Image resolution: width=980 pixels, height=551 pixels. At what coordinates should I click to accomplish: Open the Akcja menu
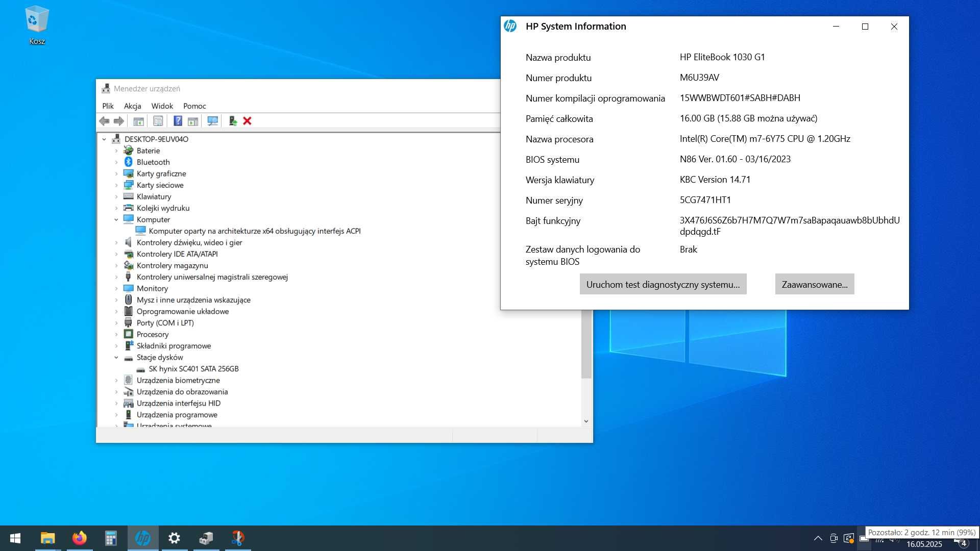tap(133, 106)
